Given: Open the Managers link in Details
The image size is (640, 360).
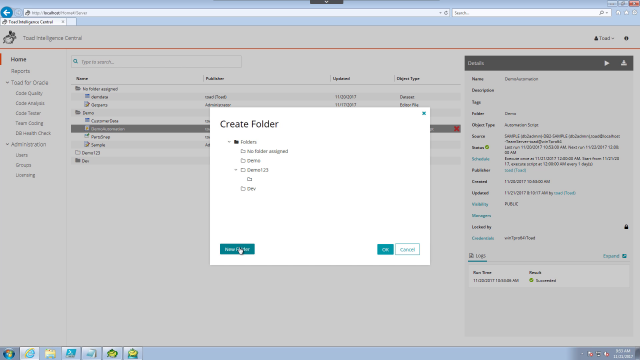Looking at the screenshot, I should (x=481, y=216).
